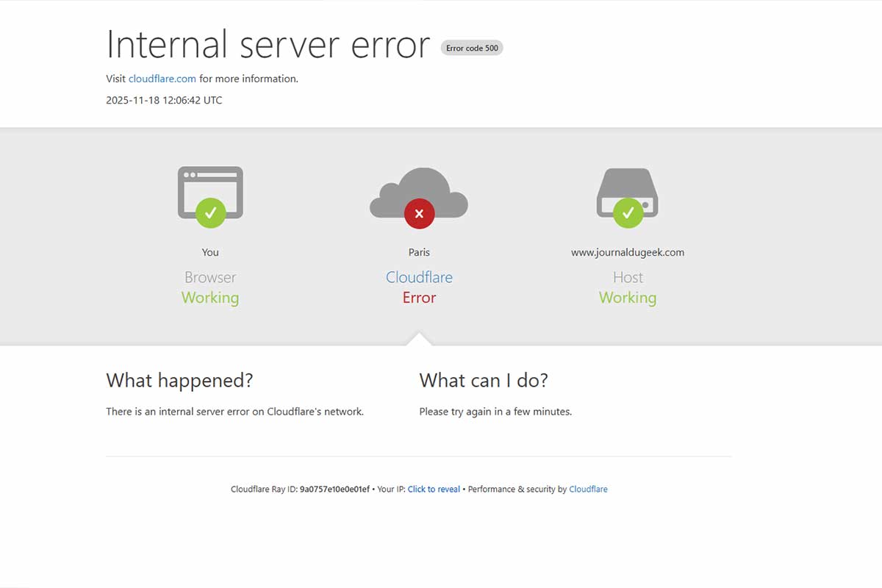Click the Internal server error heading
This screenshot has height=588, width=882.
(x=268, y=44)
